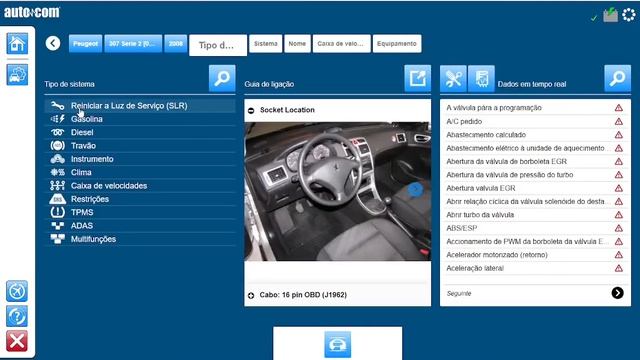Click the Restrições SRS icon
This screenshot has height=360, width=640.
(58, 199)
